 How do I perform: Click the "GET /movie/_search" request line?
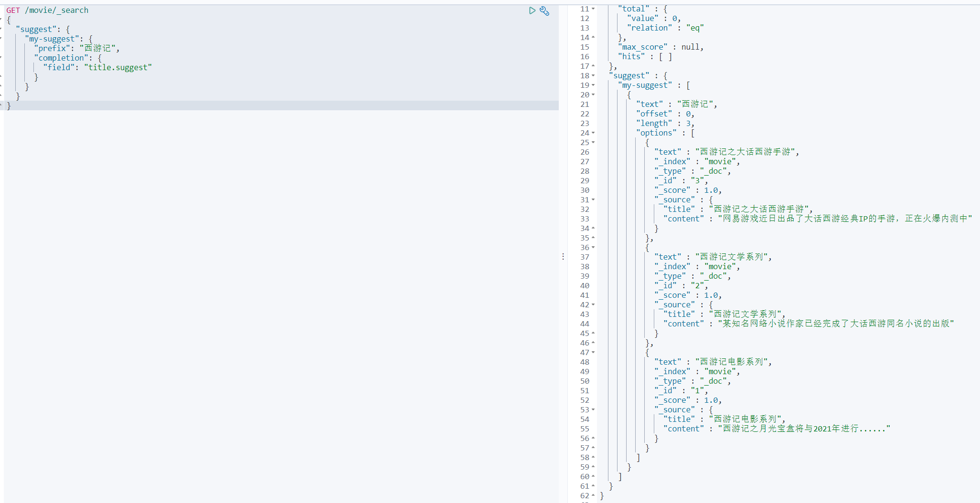[47, 10]
